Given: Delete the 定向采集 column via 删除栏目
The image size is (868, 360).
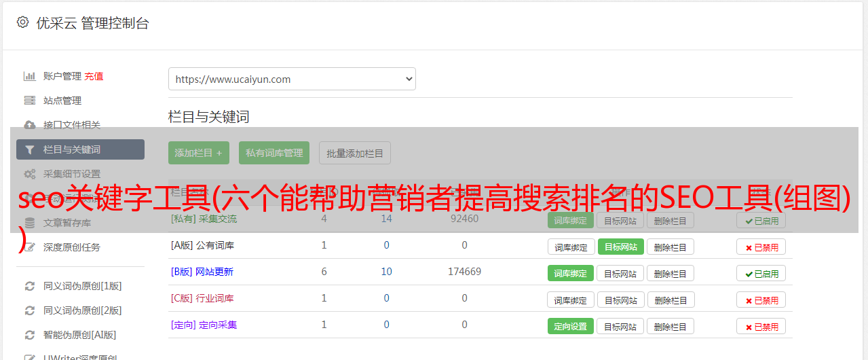Looking at the screenshot, I should point(671,326).
